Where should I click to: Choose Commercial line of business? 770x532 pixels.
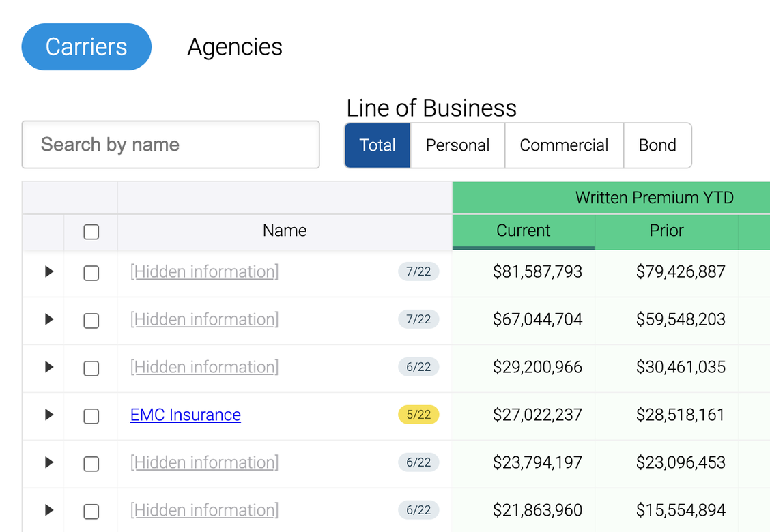pyautogui.click(x=564, y=145)
